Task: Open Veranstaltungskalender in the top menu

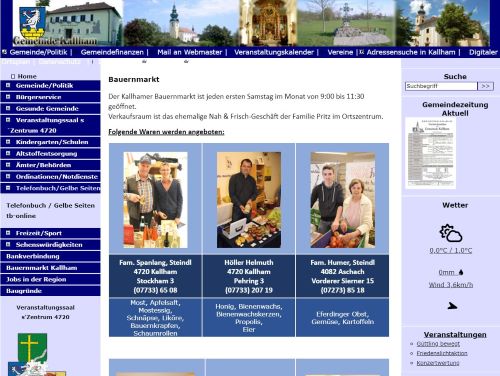Action: coord(274,52)
